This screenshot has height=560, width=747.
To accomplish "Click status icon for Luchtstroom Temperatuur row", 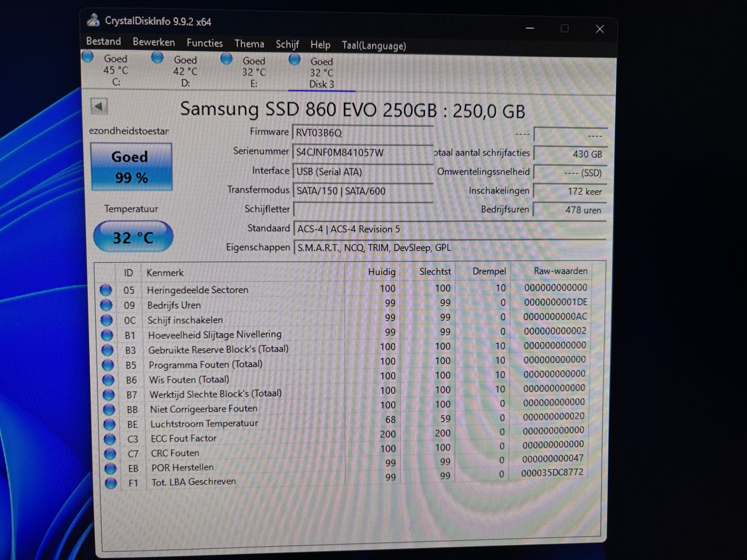I will point(109,425).
